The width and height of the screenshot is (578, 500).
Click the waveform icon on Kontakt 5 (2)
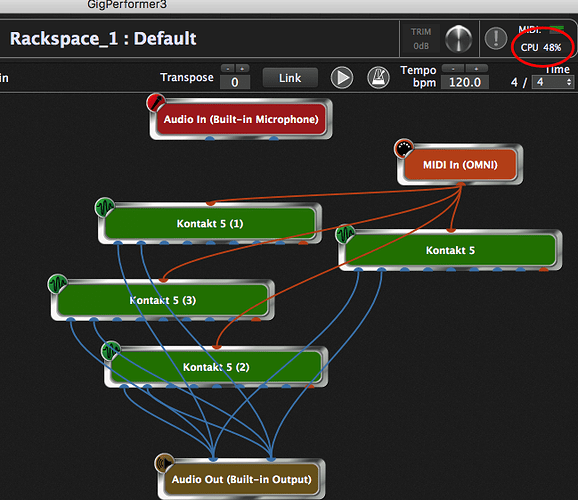(111, 350)
